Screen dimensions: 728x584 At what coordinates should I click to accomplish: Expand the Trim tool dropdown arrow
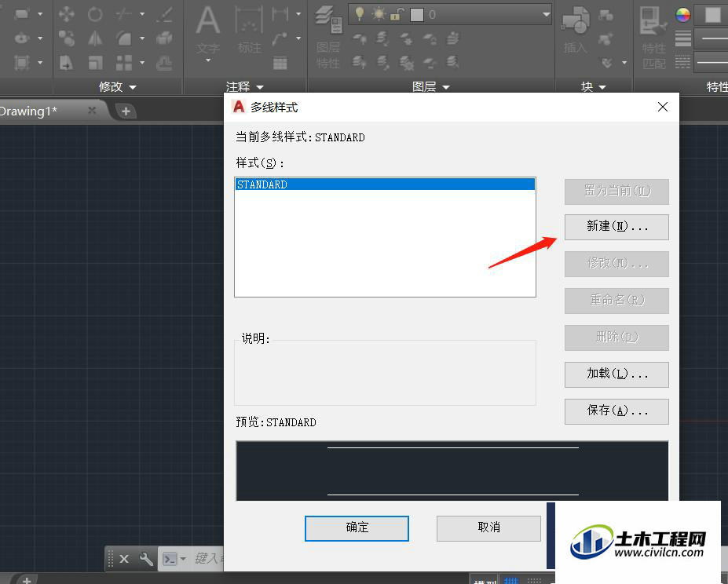pos(142,14)
